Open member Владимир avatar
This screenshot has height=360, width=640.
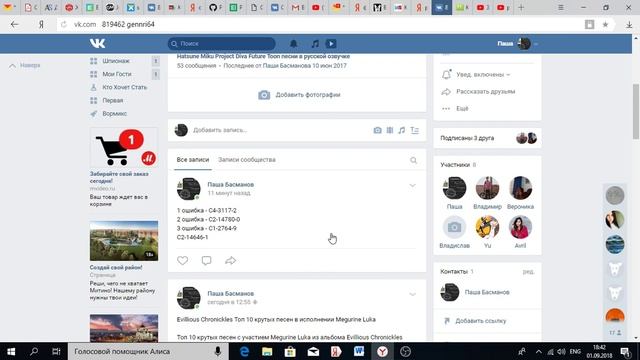pyautogui.click(x=487, y=188)
